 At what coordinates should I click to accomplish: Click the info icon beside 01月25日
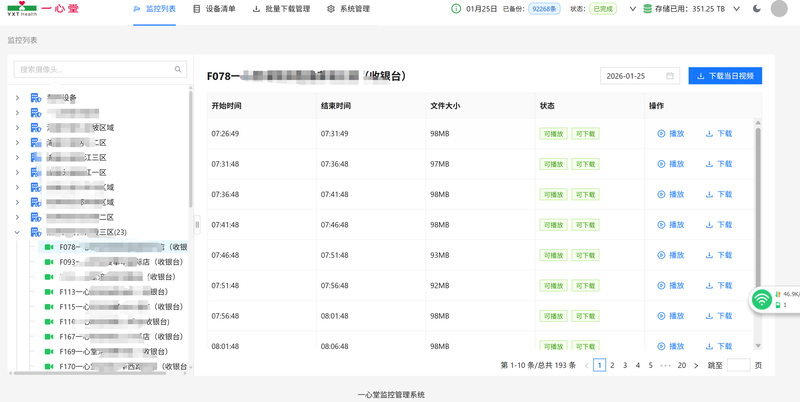click(456, 9)
